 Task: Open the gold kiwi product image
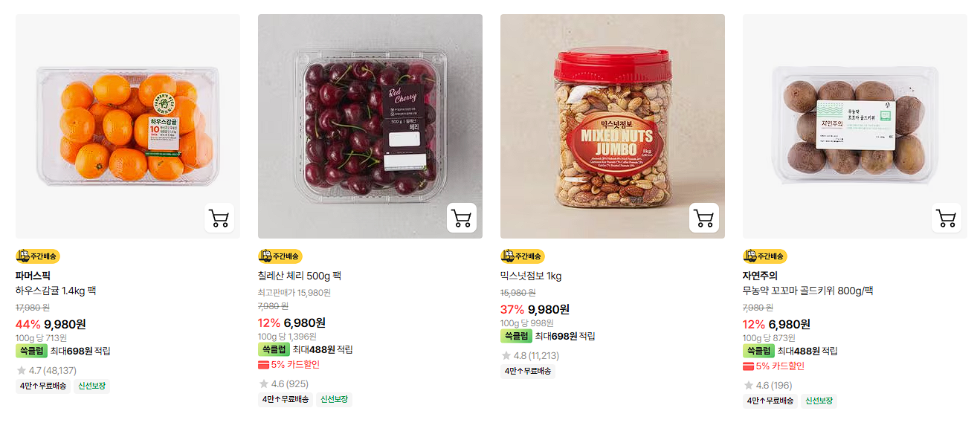(x=855, y=126)
